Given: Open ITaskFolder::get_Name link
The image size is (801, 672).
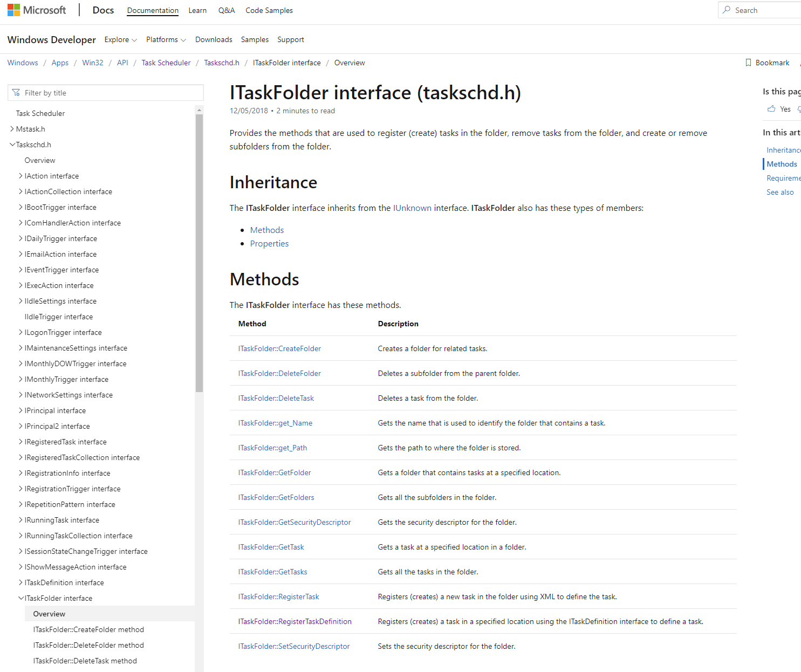Looking at the screenshot, I should (275, 423).
